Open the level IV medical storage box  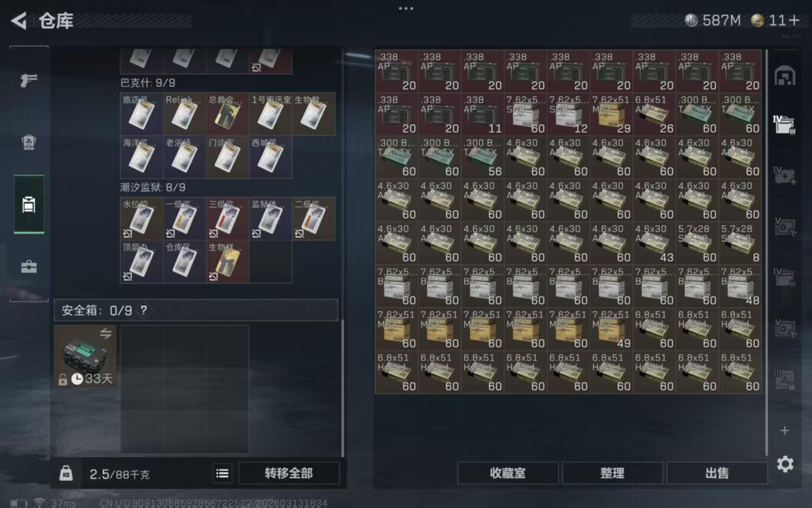coord(784,175)
